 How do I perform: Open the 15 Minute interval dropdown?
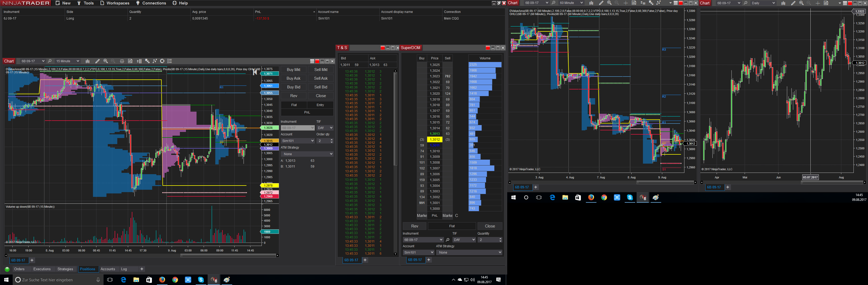click(x=67, y=61)
